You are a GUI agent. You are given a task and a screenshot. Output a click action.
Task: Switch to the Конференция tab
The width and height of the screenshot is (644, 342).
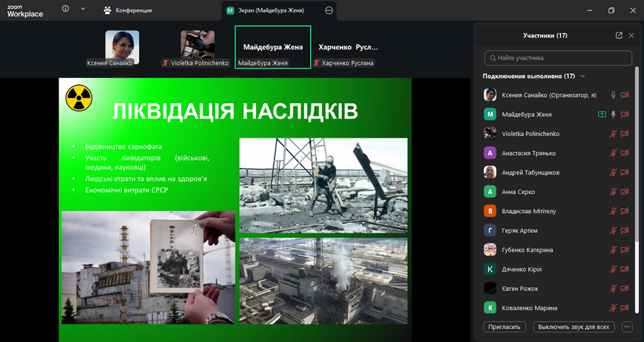tap(128, 11)
